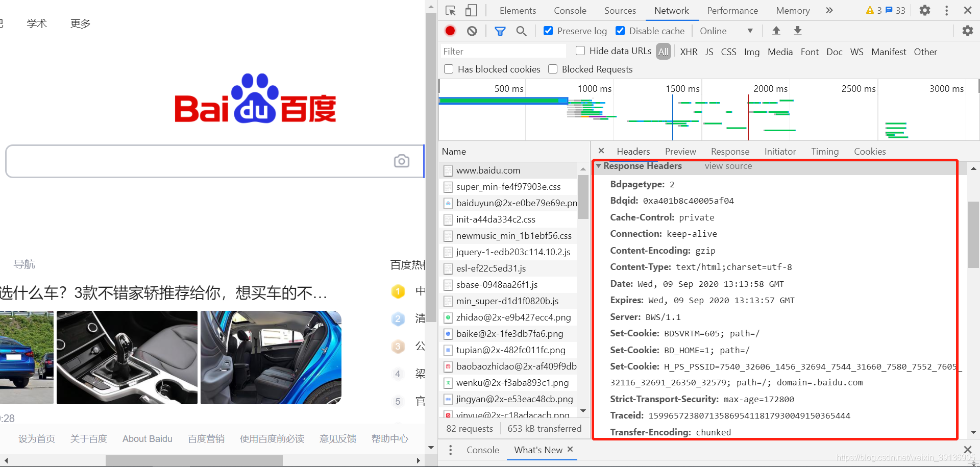Screen dimensions: 980x467
Task: Open DevTools main settings gear
Action: click(x=925, y=11)
